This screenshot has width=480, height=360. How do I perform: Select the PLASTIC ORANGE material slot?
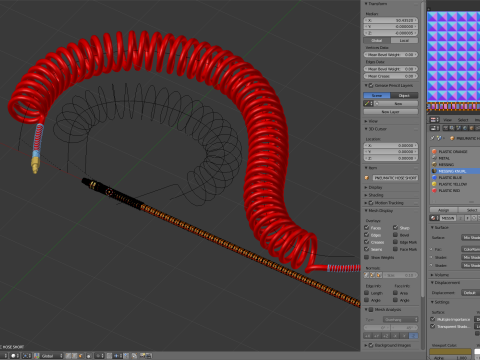point(455,151)
